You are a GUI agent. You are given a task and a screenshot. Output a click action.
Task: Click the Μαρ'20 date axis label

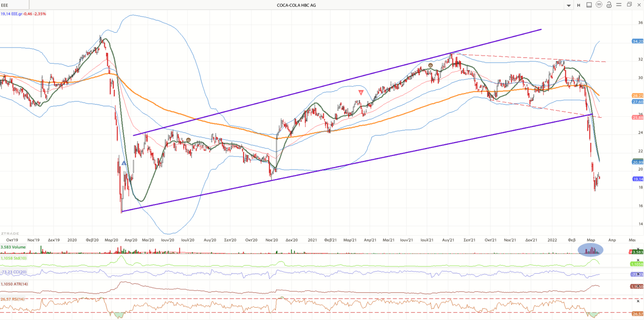pos(111,240)
